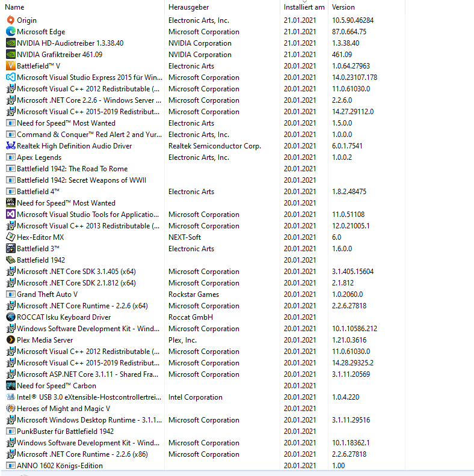The image size is (474, 476).
Task: Click version 1.0.2060.0 of Grand Theft Auto V
Action: click(347, 294)
